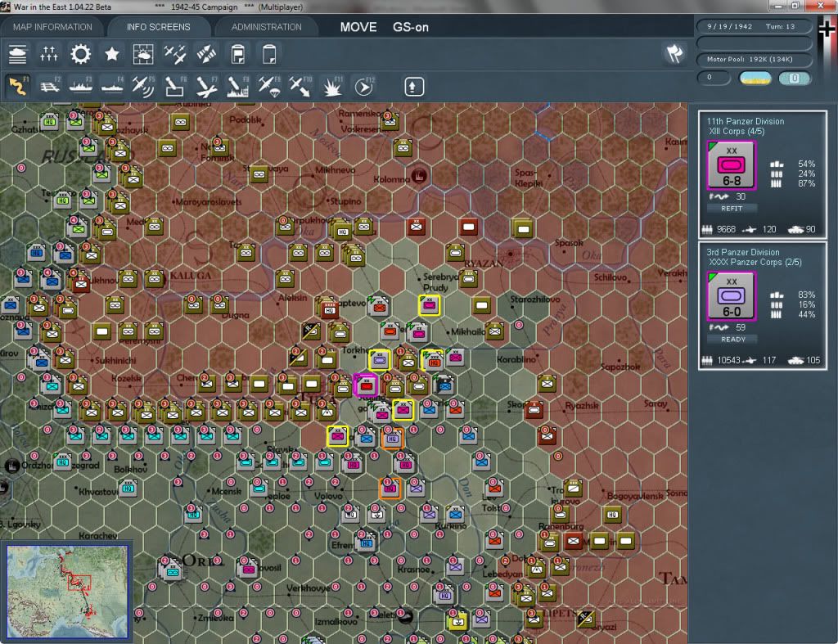
Task: Select the F9 air transport parachute mode
Action: [269, 87]
